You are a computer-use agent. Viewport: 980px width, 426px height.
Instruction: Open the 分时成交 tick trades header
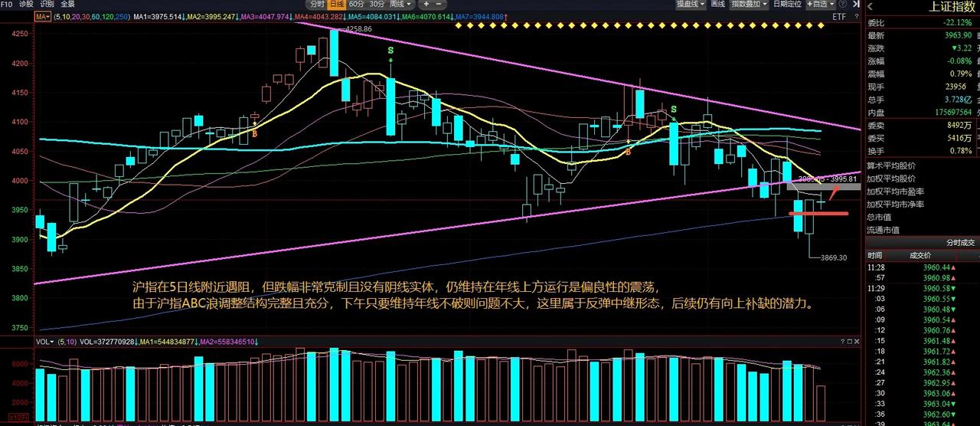[x=960, y=242]
